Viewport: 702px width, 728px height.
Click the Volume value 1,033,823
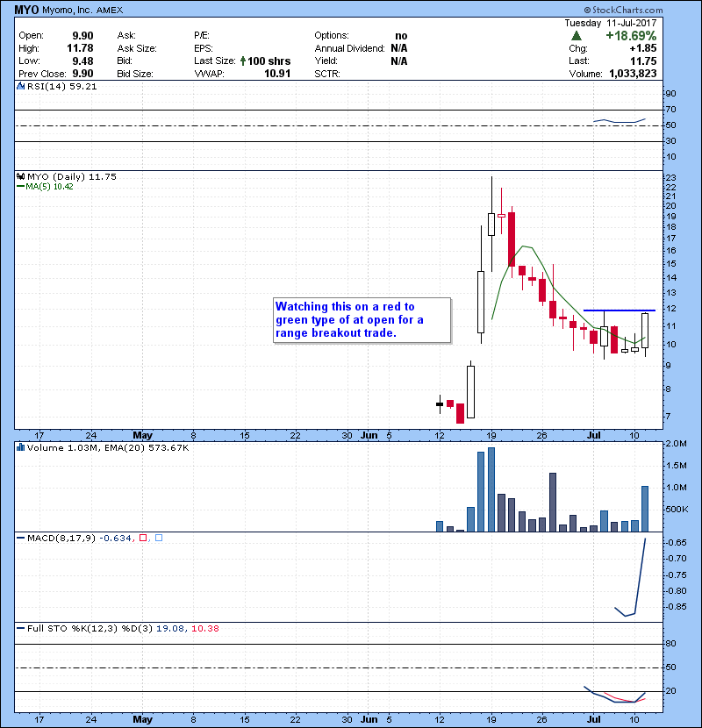tap(633, 74)
